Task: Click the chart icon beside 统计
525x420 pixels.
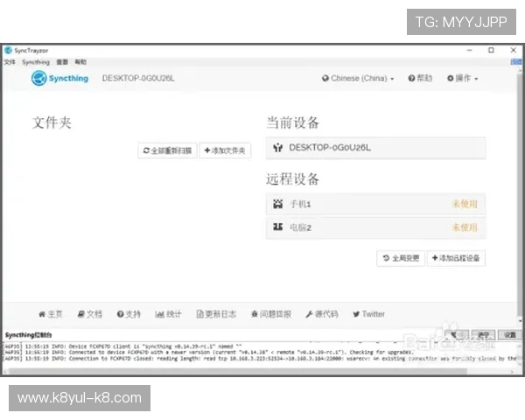Action: 159,314
